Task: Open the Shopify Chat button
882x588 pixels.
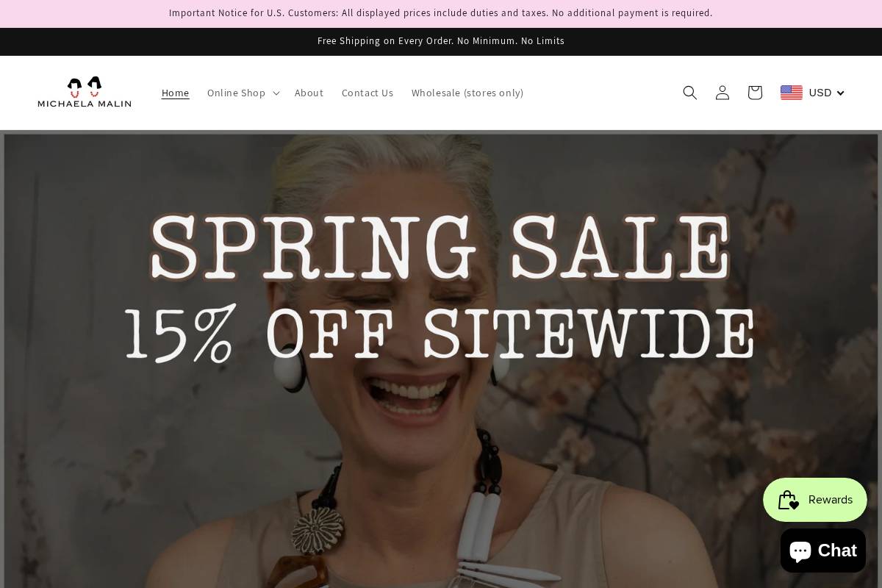Action: (x=822, y=551)
